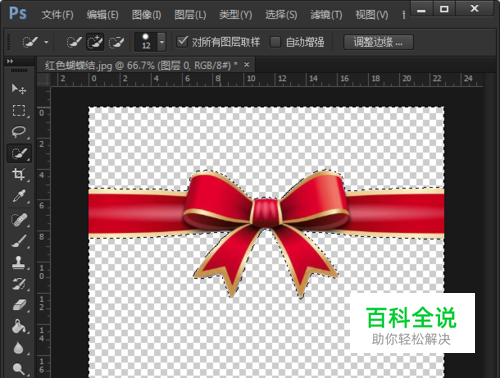
Task: Close the Photoshop window
Action: click(475, 9)
